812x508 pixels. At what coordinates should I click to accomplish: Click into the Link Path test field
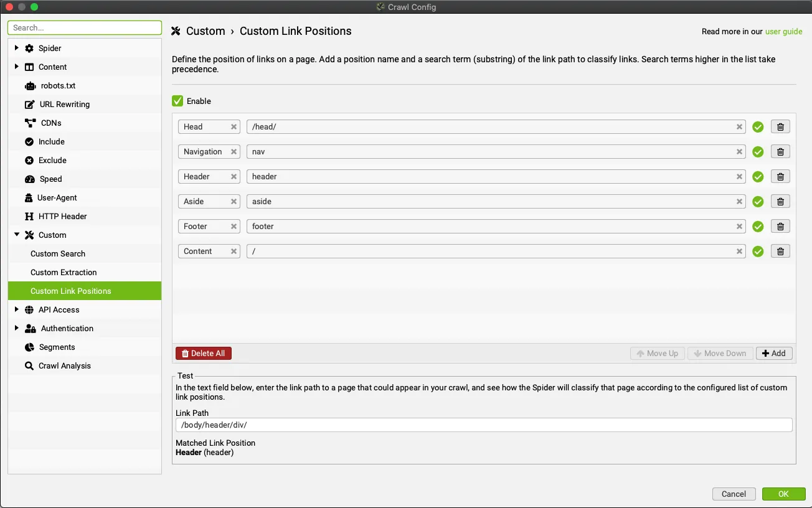483,425
